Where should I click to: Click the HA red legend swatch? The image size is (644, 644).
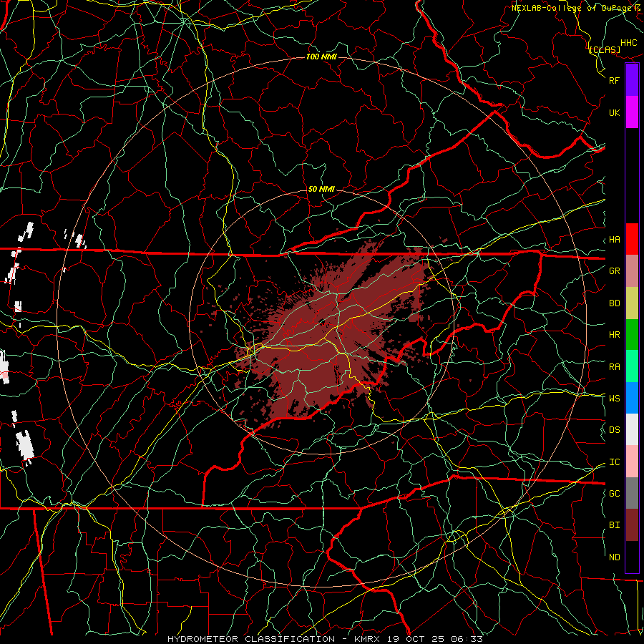(x=632, y=239)
